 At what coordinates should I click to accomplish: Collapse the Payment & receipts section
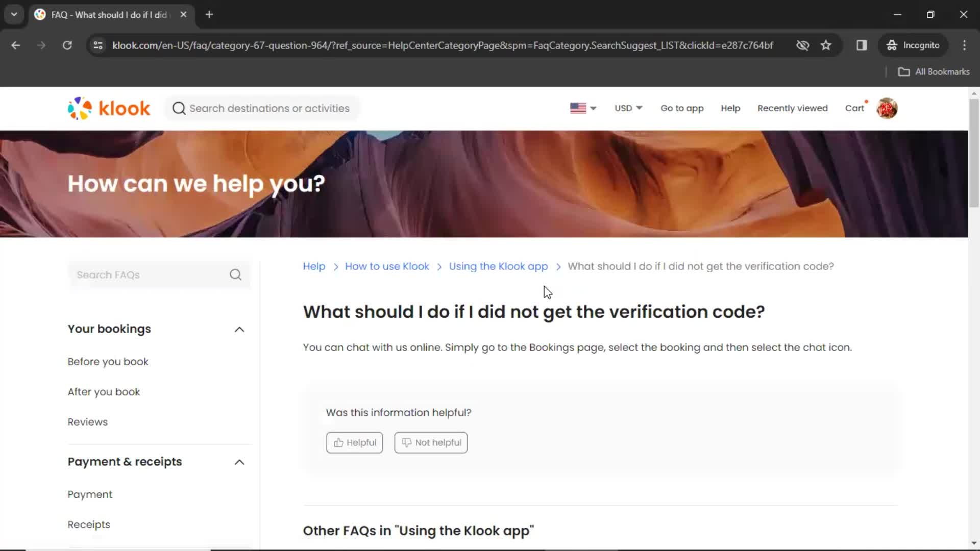239,462
